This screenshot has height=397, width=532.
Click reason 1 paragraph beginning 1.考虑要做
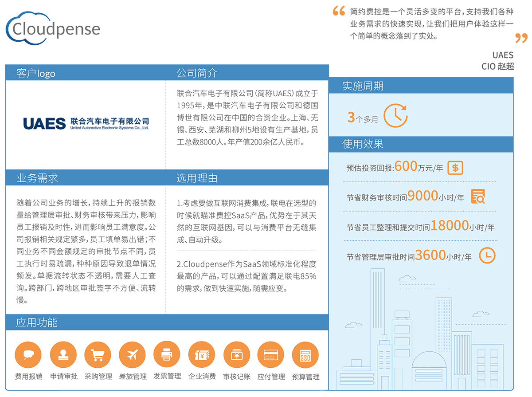[x=246, y=221]
